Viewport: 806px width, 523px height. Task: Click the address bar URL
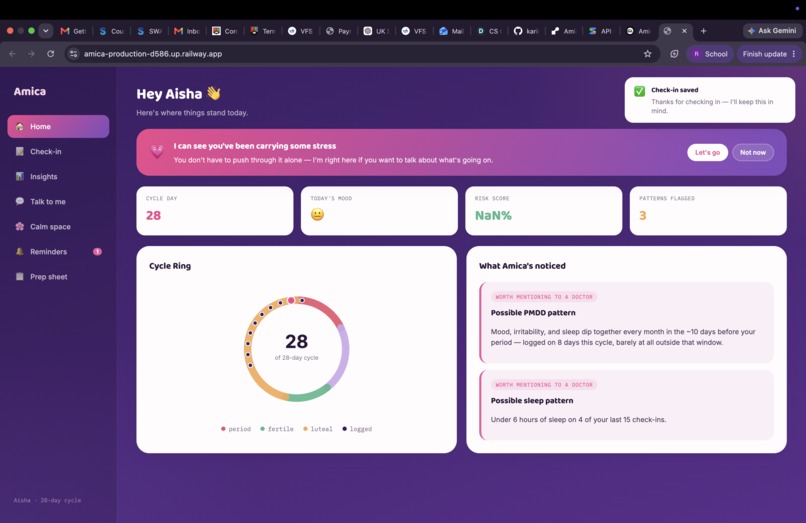pyautogui.click(x=153, y=53)
